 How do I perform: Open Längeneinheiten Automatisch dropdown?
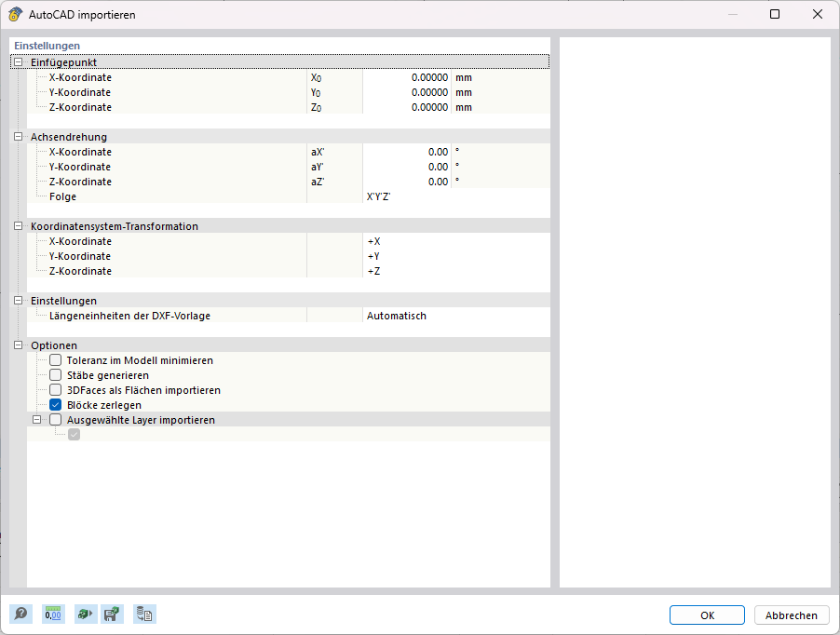pos(456,316)
